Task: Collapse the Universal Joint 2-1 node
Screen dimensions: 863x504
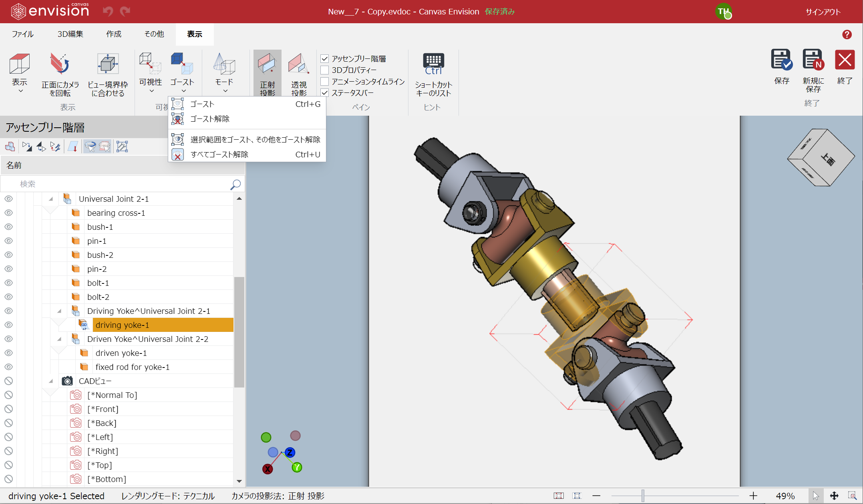Action: (51, 199)
